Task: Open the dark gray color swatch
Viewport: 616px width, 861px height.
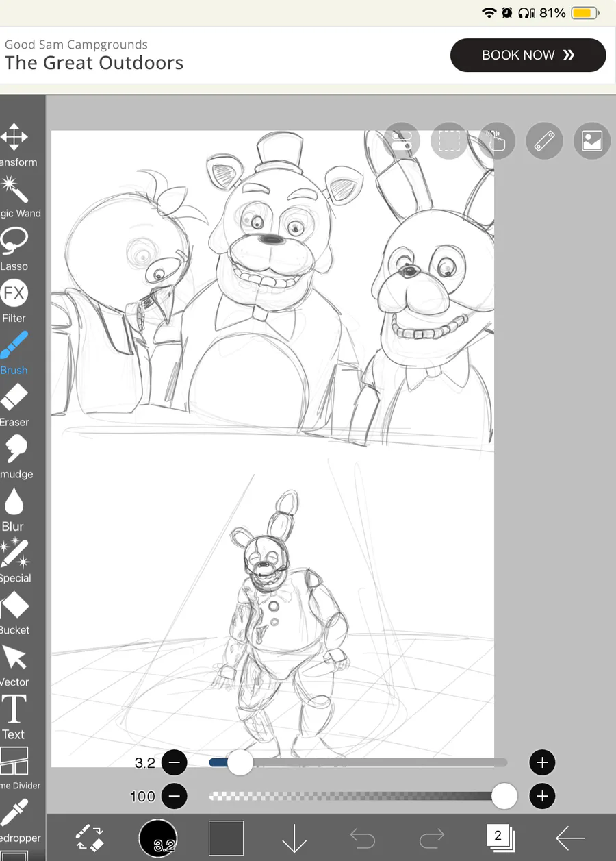Action: tap(226, 838)
